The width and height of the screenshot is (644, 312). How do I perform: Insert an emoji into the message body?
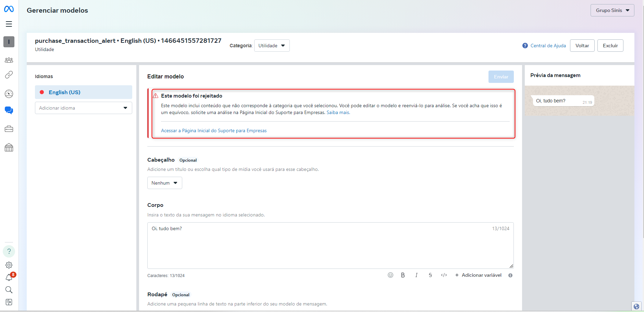click(391, 275)
